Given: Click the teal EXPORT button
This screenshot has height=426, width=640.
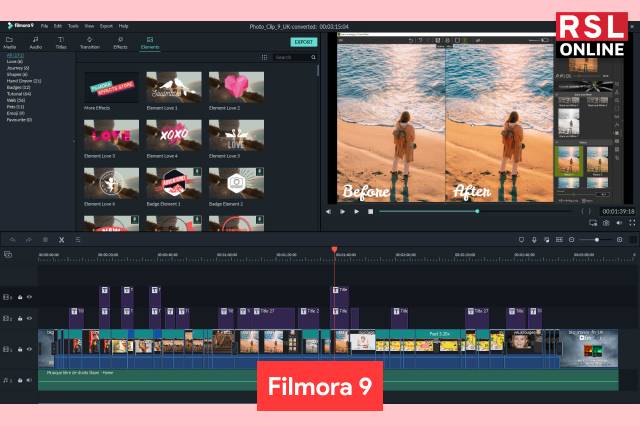Looking at the screenshot, I should 304,42.
